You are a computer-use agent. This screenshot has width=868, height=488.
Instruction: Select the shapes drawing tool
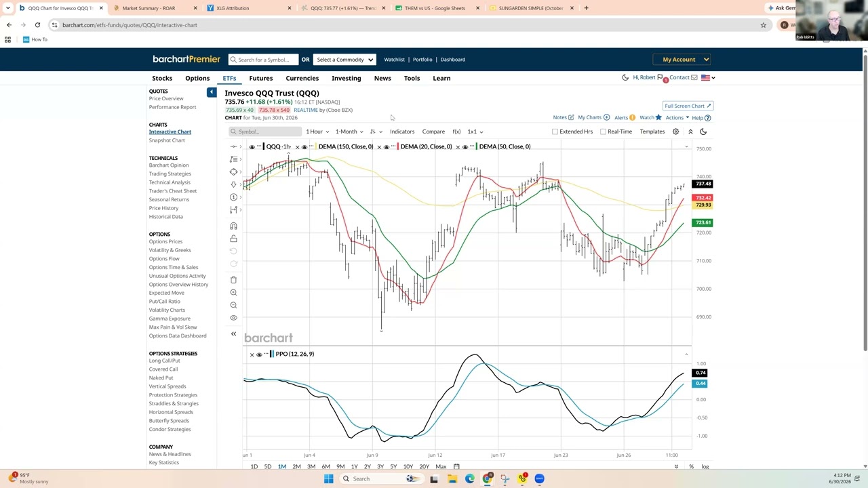233,172
